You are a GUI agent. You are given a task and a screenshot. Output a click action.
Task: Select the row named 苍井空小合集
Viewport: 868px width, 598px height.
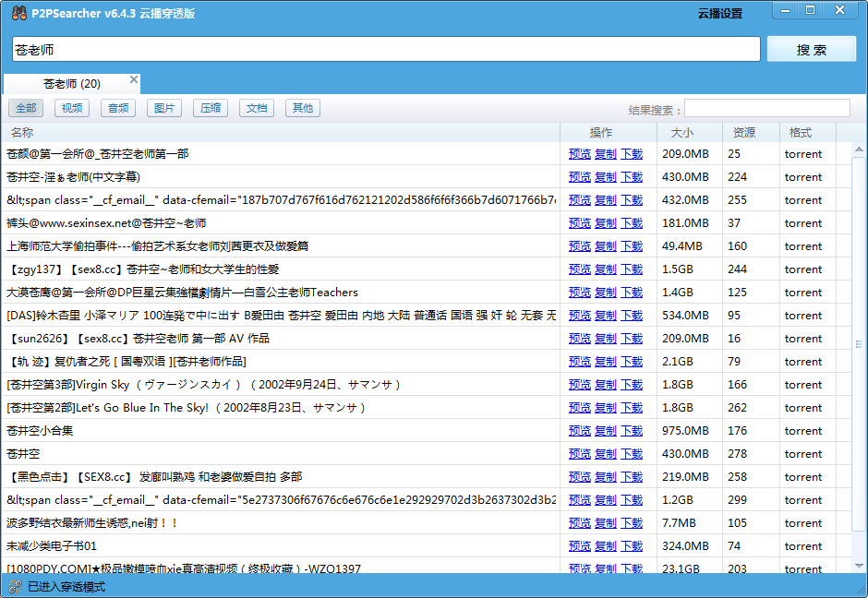[40, 430]
